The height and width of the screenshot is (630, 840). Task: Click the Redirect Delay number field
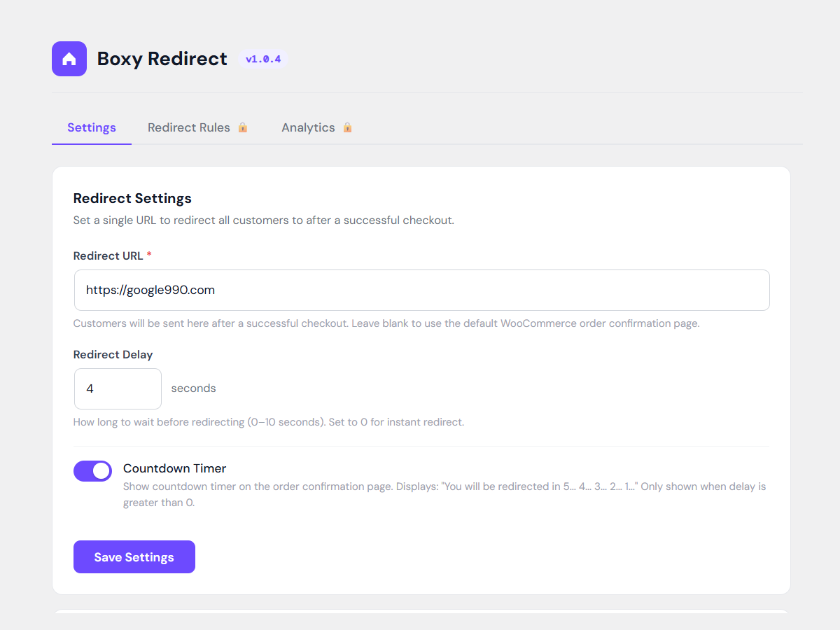point(118,388)
